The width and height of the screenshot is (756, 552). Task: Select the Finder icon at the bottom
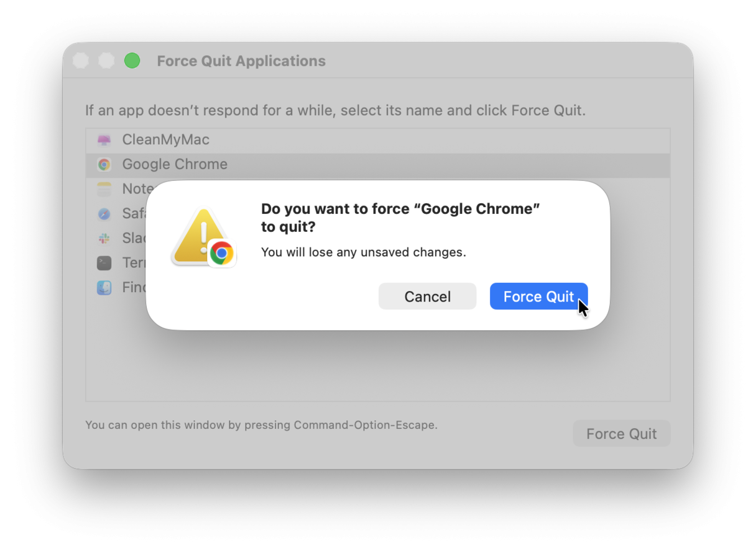(x=104, y=287)
